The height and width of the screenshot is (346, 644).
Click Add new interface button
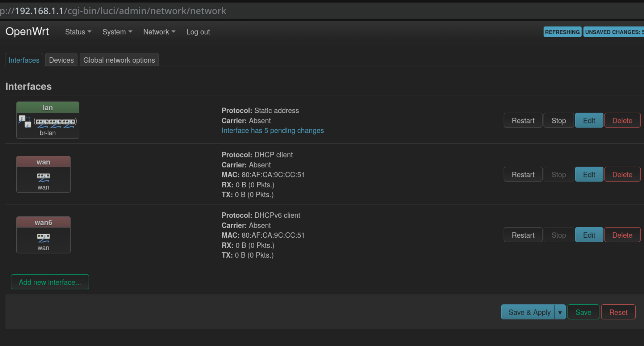(50, 282)
